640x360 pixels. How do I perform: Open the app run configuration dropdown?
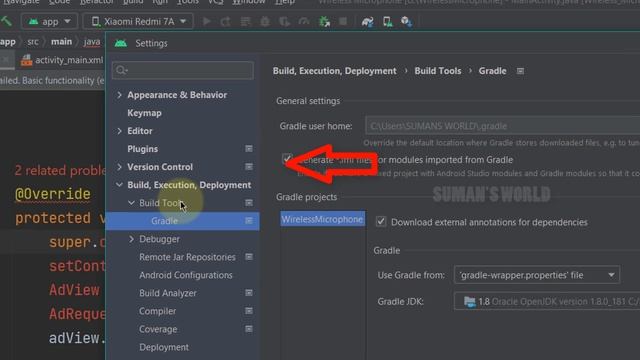49,21
